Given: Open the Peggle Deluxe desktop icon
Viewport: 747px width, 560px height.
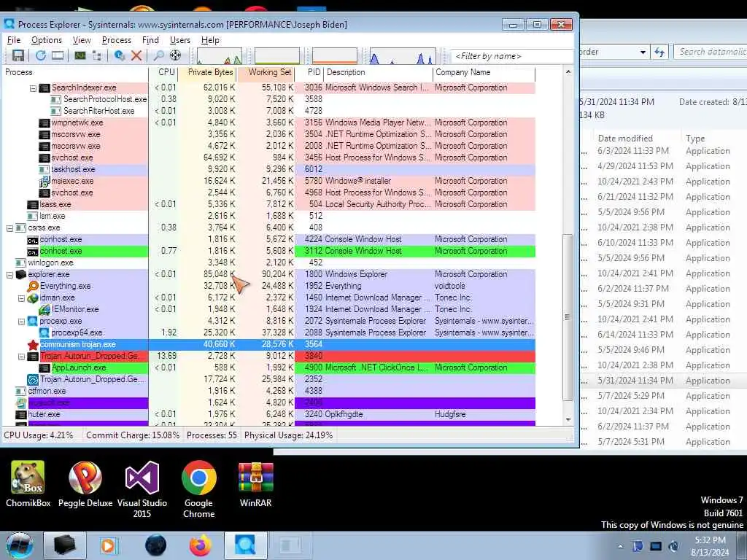Looking at the screenshot, I should pos(85,484).
